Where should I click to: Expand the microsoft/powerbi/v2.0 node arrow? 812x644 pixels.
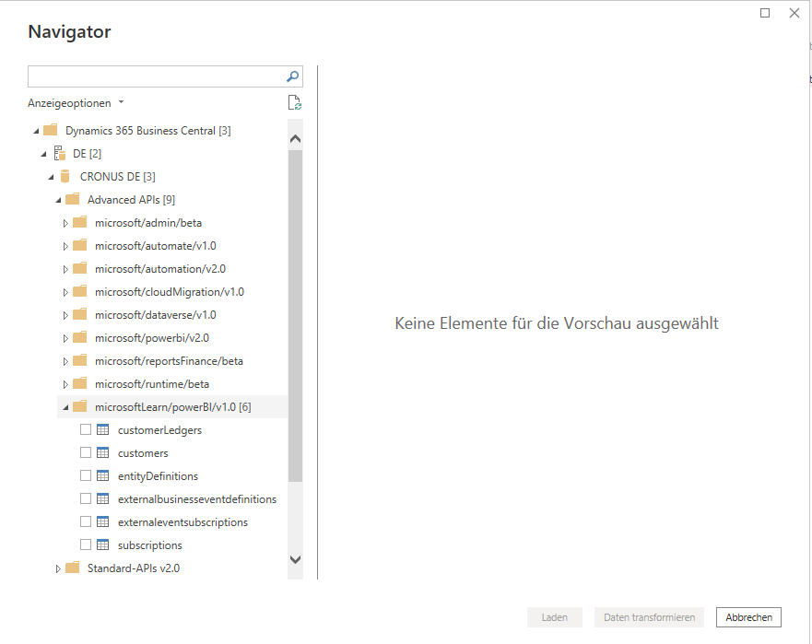point(65,338)
